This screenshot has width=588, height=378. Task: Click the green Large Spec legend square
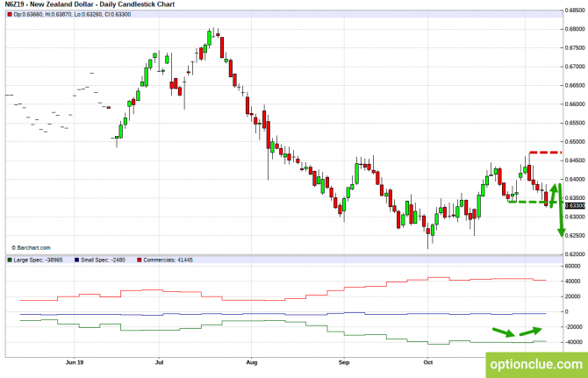pos(10,260)
